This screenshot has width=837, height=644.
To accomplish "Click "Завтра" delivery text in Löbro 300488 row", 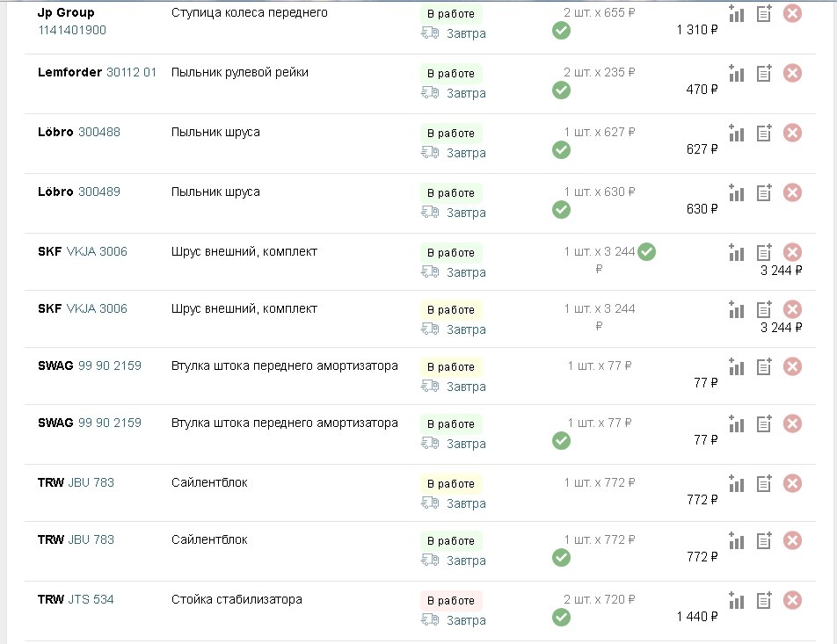I will tap(466, 153).
